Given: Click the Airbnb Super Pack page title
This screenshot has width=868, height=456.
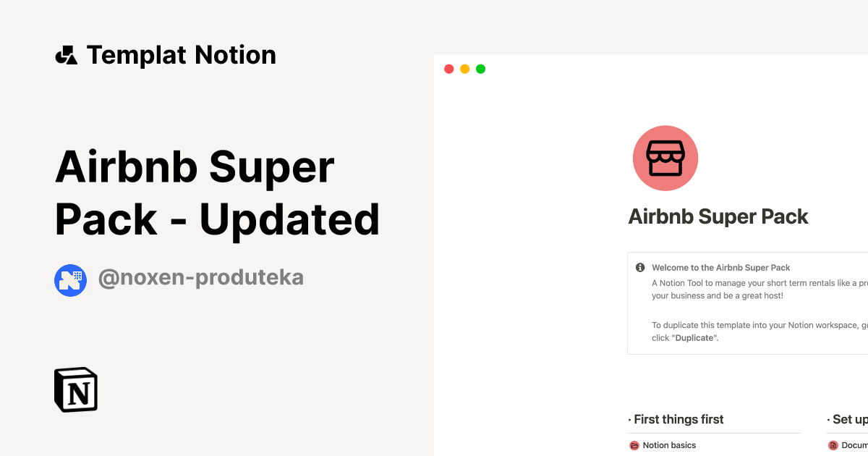Looking at the screenshot, I should [x=718, y=216].
